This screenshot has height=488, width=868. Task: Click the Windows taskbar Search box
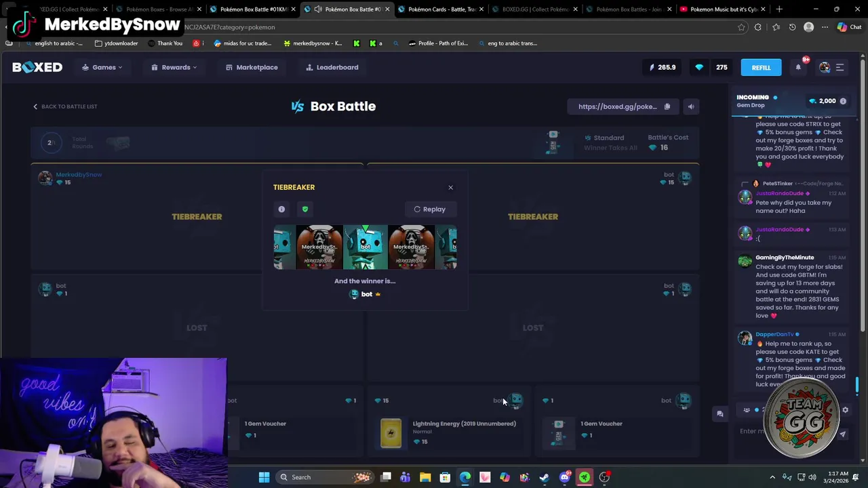pyautogui.click(x=325, y=477)
